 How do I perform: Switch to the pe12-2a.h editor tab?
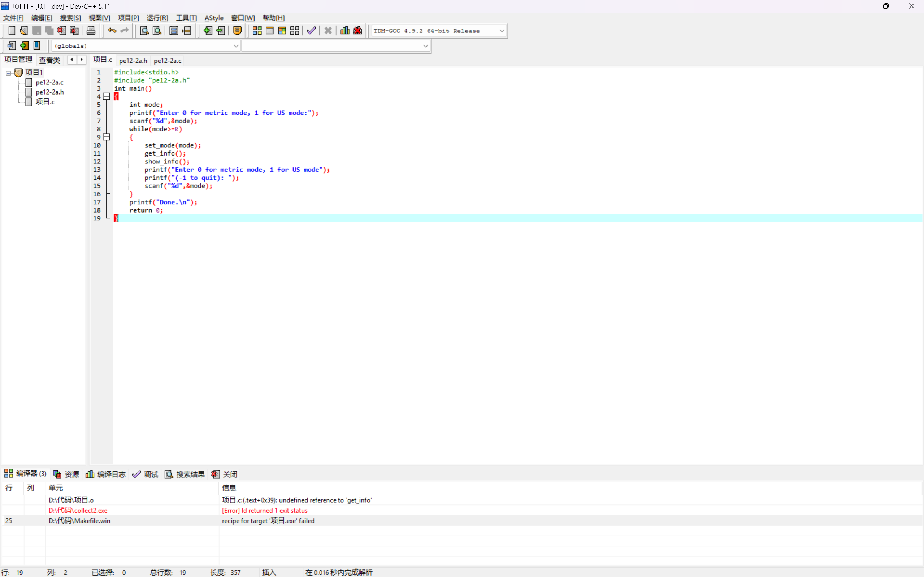133,61
